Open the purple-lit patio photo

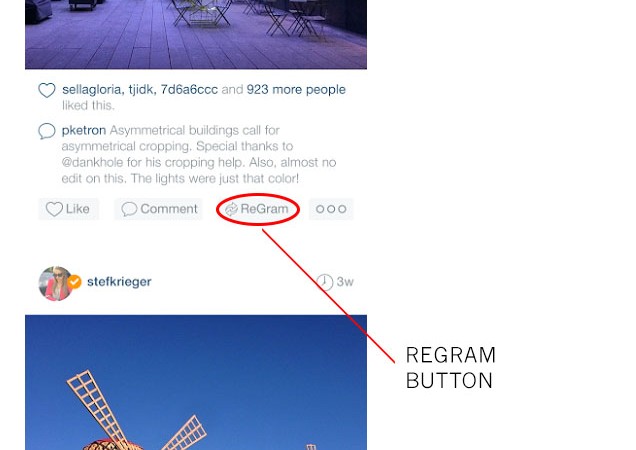(x=196, y=34)
